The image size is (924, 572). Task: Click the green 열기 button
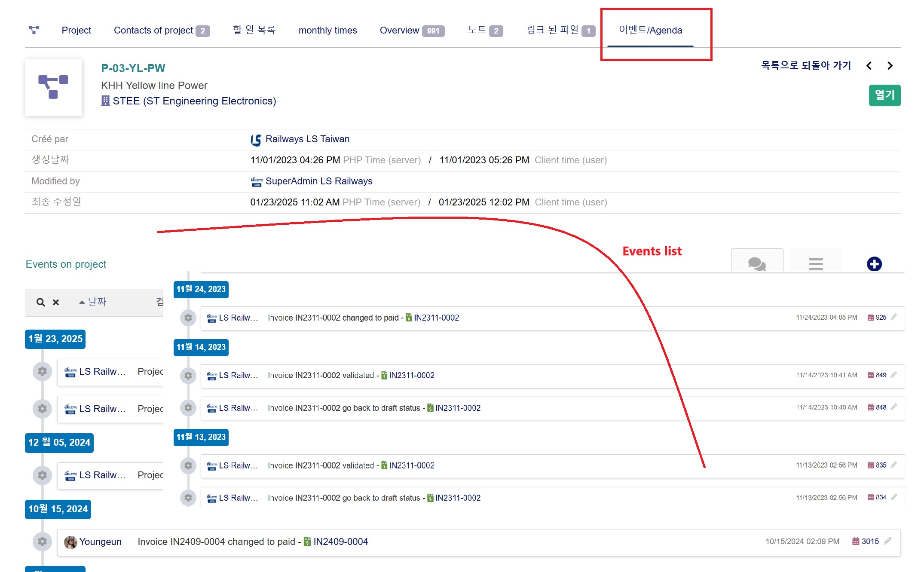click(884, 95)
